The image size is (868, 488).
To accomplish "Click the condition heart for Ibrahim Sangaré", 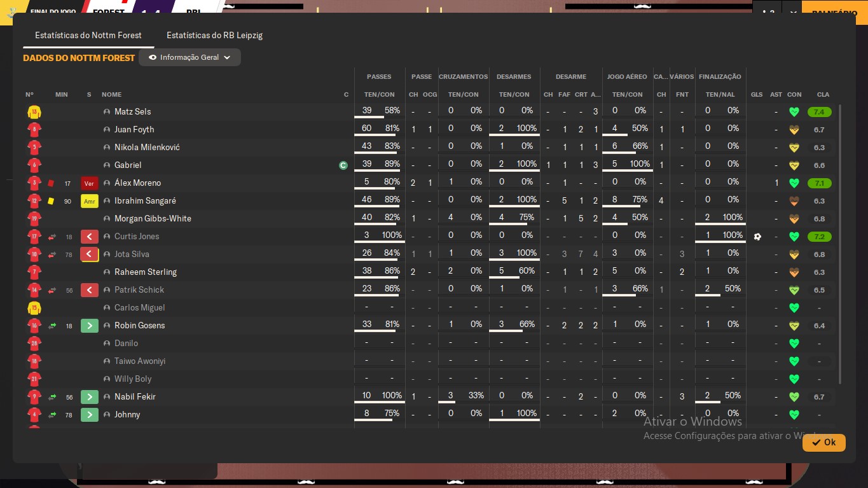I will (794, 201).
